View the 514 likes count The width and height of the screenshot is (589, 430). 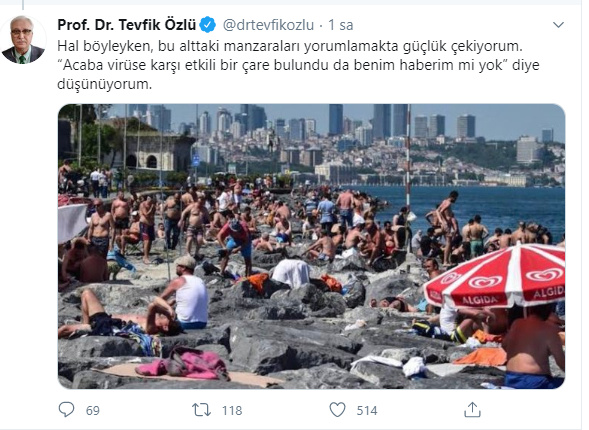367,410
